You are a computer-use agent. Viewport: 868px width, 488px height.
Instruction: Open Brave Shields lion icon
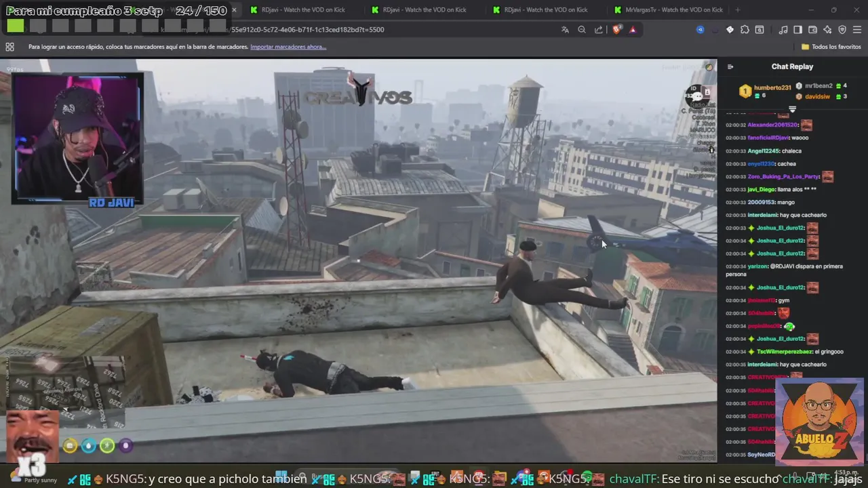pyautogui.click(x=616, y=30)
